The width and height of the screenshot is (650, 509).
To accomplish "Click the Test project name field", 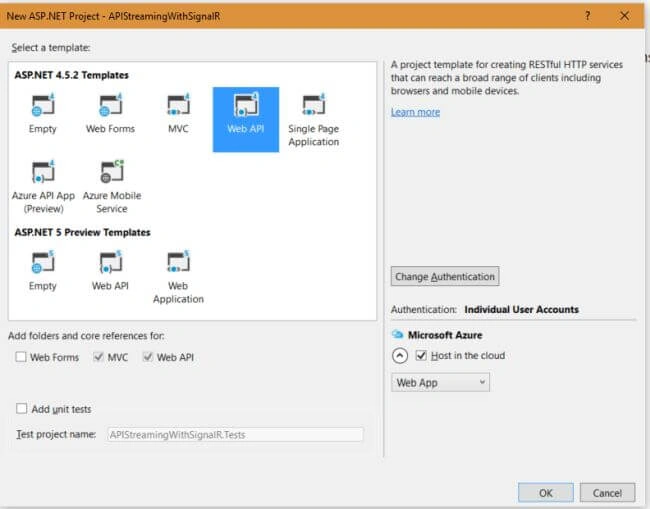I will (x=235, y=434).
